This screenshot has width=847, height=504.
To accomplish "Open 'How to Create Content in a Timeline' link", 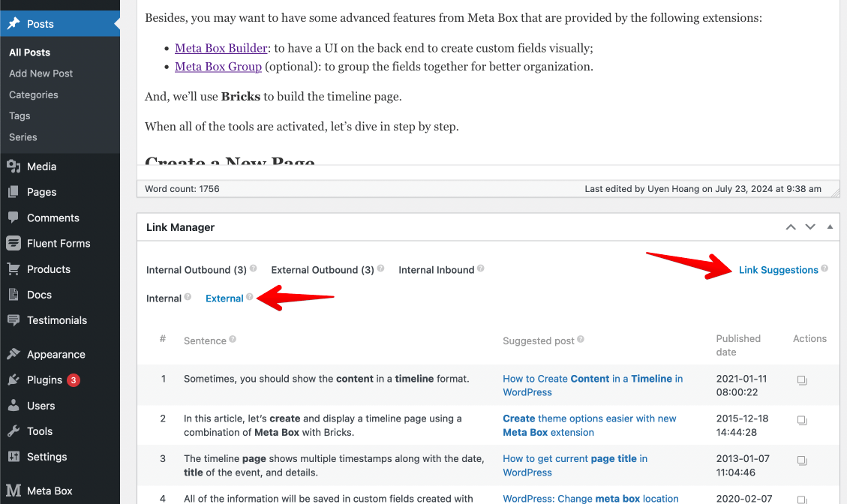I will pos(593,385).
